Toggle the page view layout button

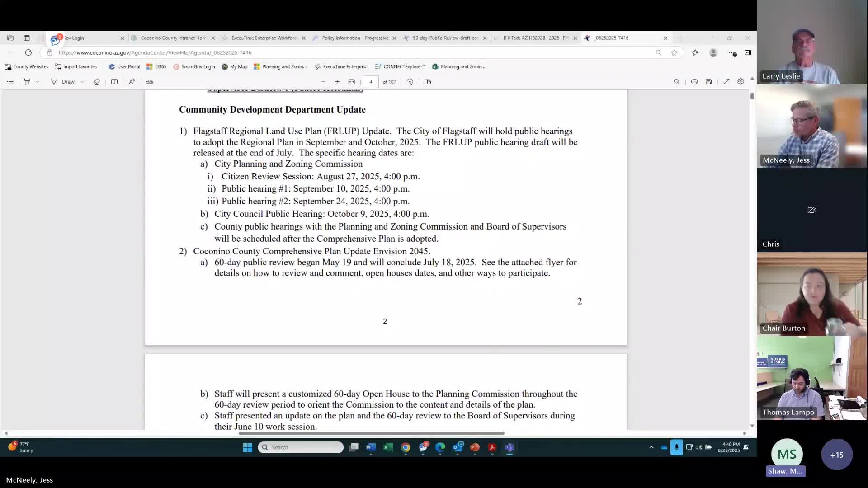[x=428, y=82]
